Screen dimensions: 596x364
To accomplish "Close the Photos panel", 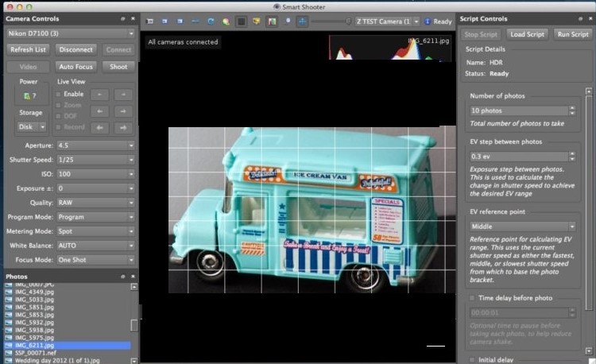I will (x=133, y=277).
